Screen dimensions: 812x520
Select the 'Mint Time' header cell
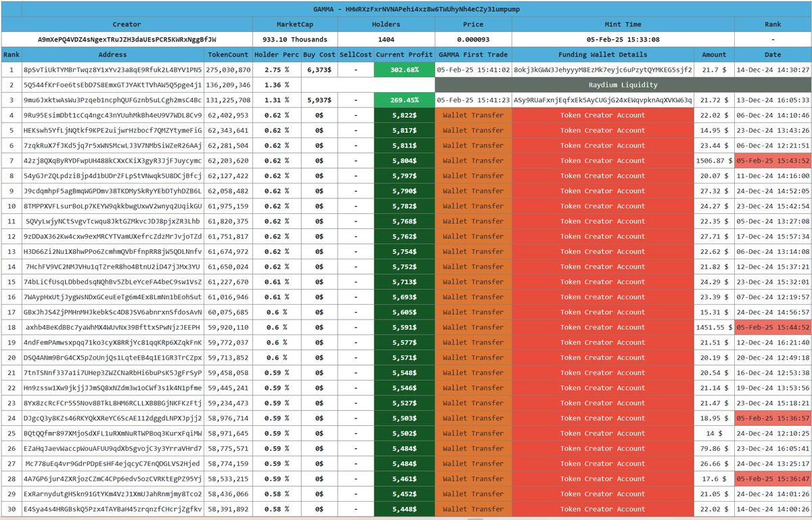pyautogui.click(x=623, y=24)
